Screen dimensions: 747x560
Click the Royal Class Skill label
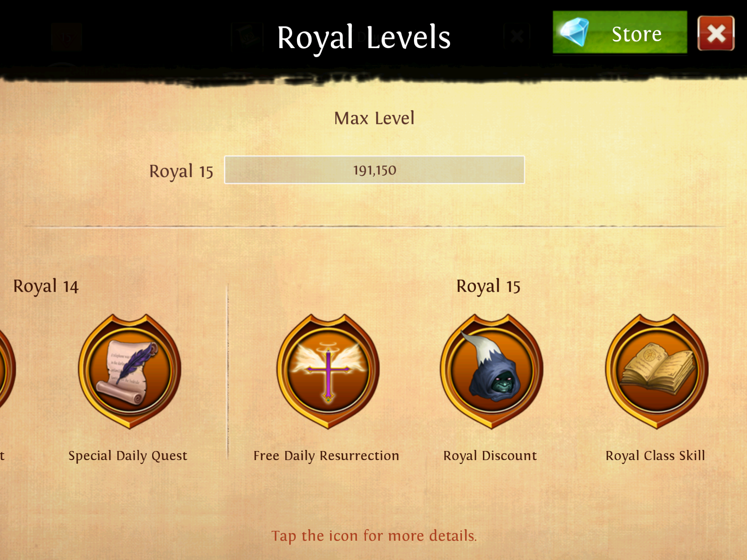point(655,456)
